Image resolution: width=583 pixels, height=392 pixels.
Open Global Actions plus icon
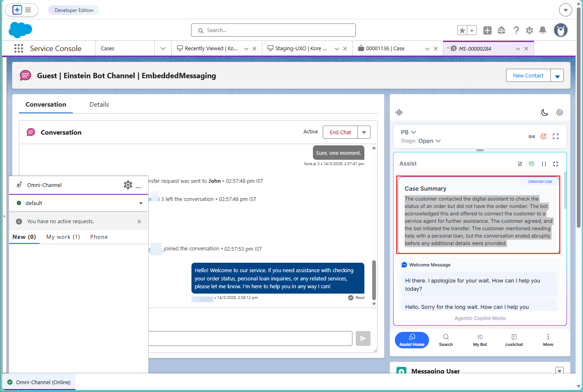tap(487, 30)
